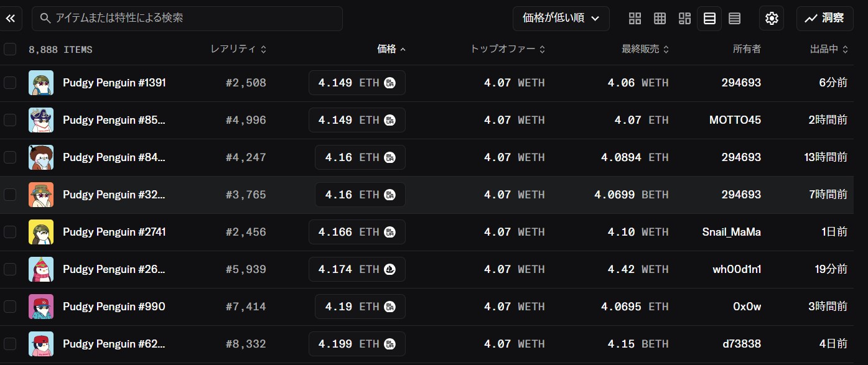Select the checkbox for Pudgy Penguin #1391
The height and width of the screenshot is (365, 868).
(x=10, y=83)
